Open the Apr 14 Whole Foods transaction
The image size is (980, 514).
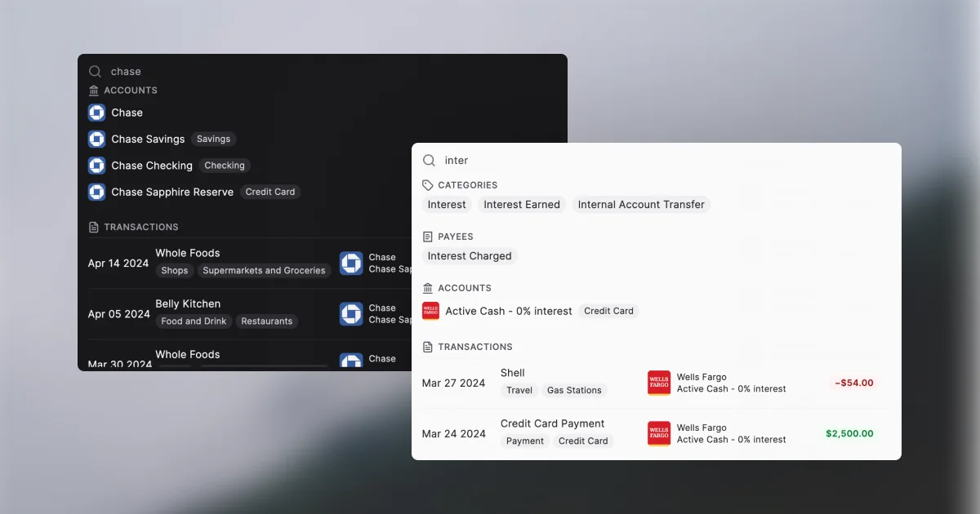188,254
